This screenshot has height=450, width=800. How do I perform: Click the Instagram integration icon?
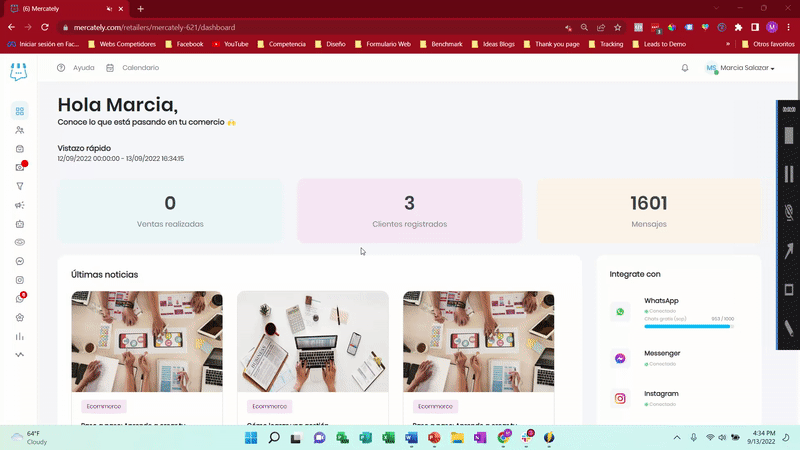tap(620, 398)
